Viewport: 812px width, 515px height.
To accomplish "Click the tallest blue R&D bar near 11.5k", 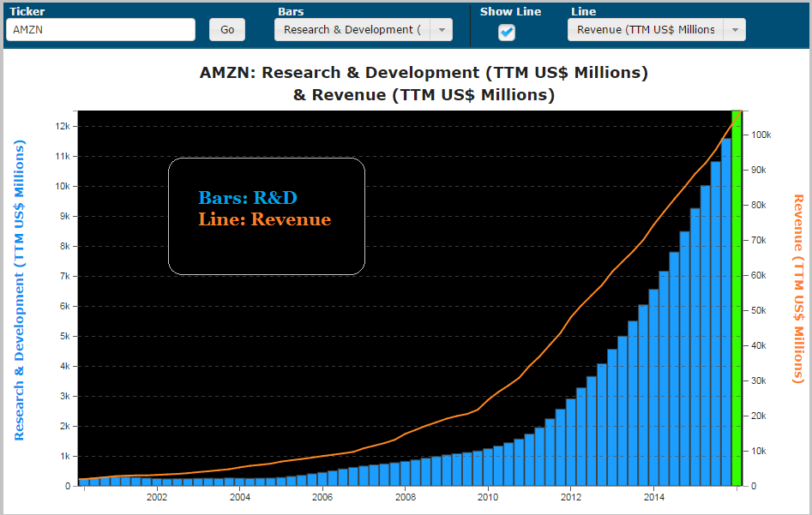I will coord(726,312).
